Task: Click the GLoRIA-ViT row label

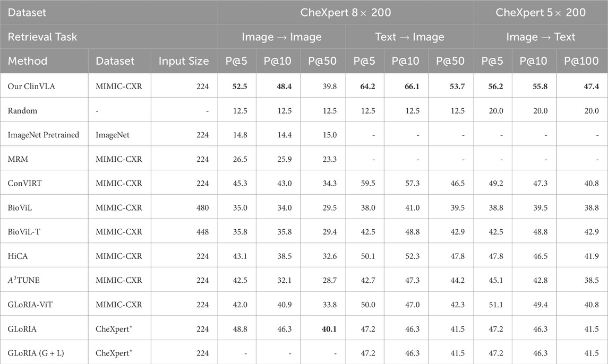Action: (31, 305)
